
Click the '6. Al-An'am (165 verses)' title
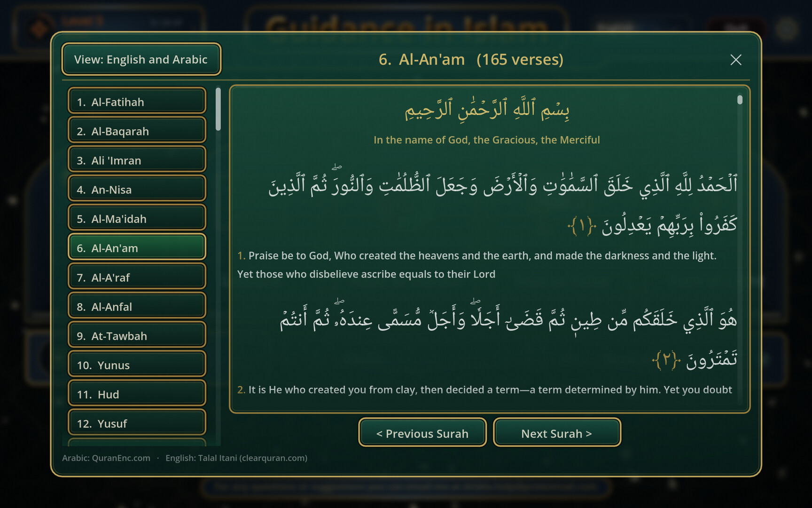471,59
